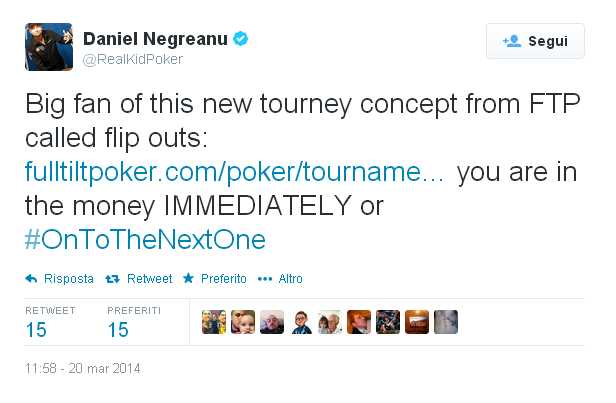616x403 pixels.
Task: Click the blue verified badge
Action: click(x=240, y=39)
